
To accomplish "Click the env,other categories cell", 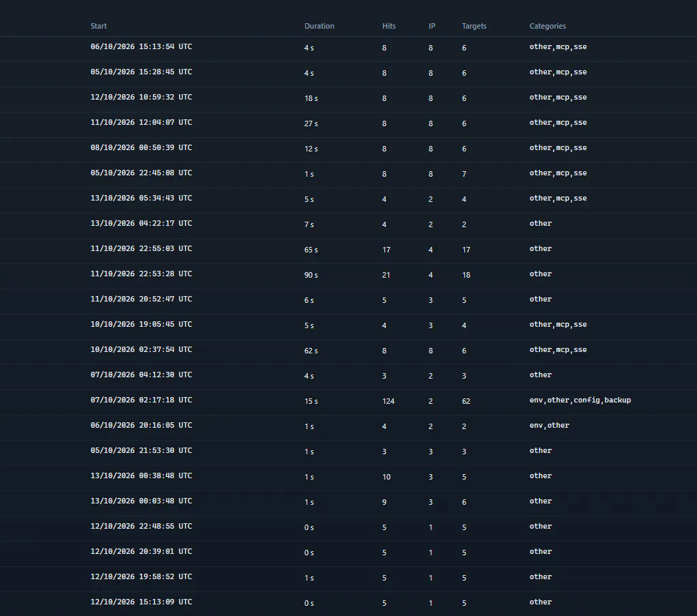I will tap(549, 426).
